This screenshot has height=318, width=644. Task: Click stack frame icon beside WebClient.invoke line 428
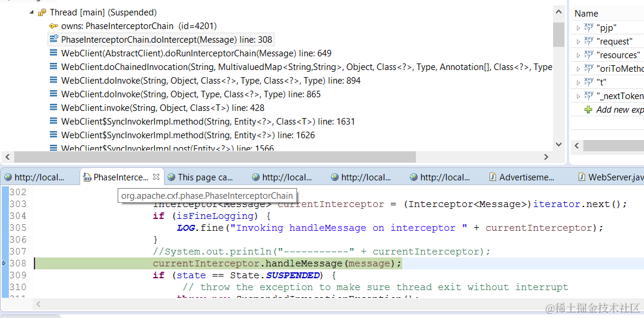tap(53, 107)
